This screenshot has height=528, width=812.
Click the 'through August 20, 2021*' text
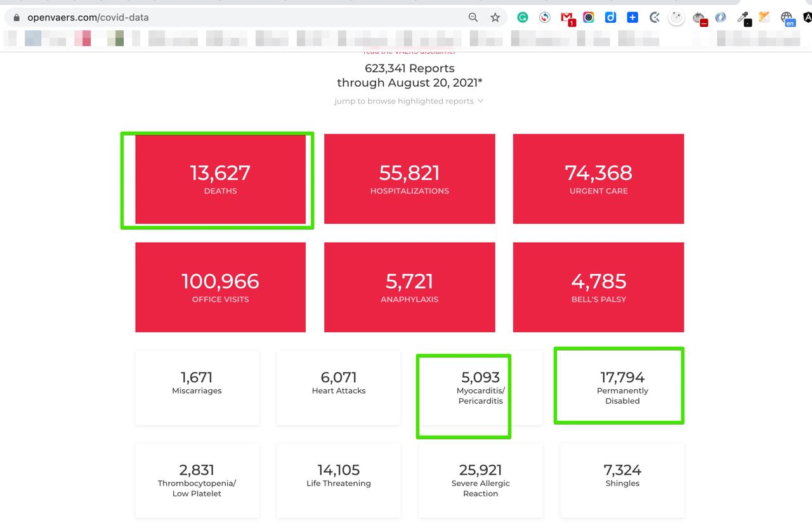coord(409,82)
